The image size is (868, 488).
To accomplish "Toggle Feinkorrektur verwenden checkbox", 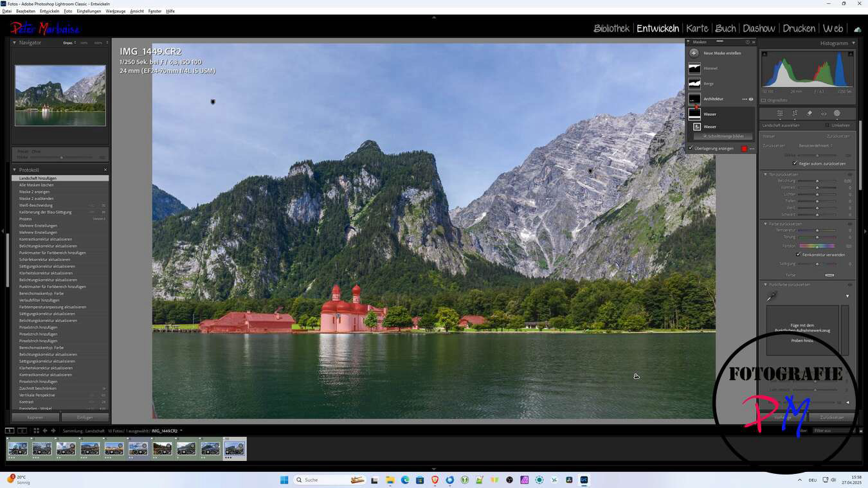I will tap(799, 255).
